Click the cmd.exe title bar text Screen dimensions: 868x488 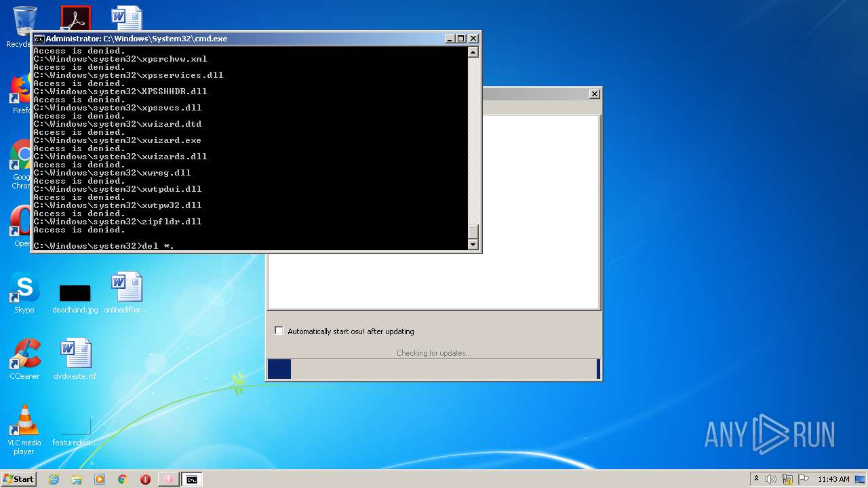tap(136, 39)
